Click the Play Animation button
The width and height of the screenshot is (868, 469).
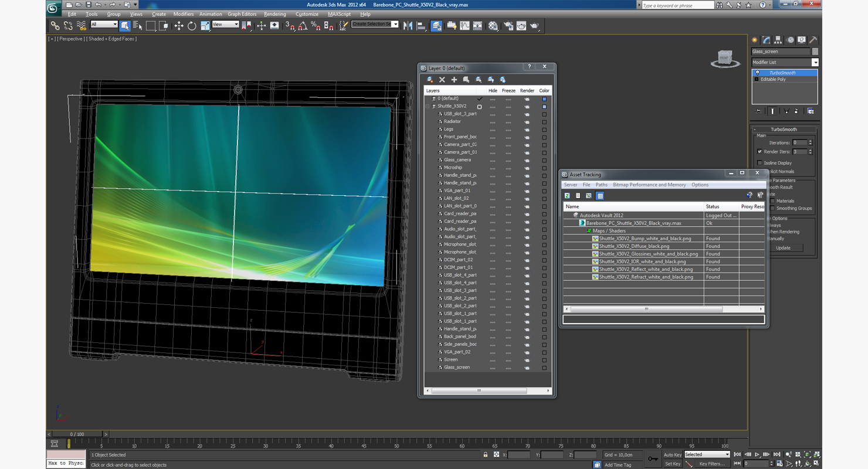757,455
